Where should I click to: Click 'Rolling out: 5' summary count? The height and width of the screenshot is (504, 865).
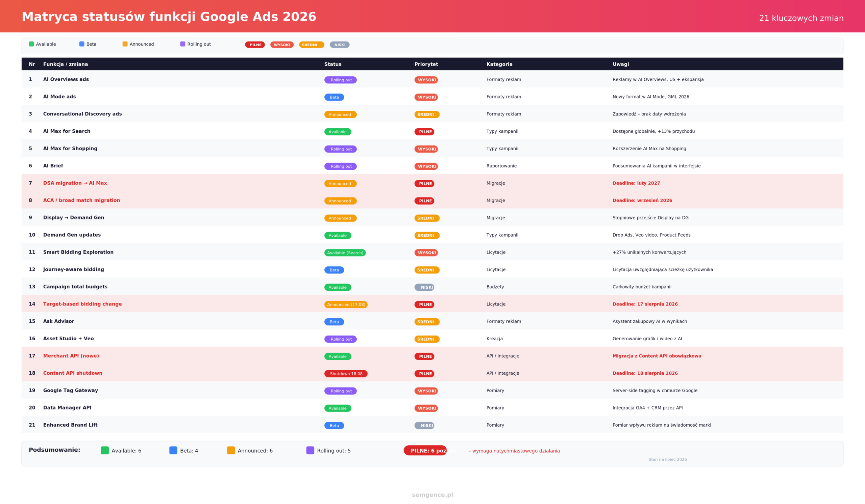tap(334, 451)
